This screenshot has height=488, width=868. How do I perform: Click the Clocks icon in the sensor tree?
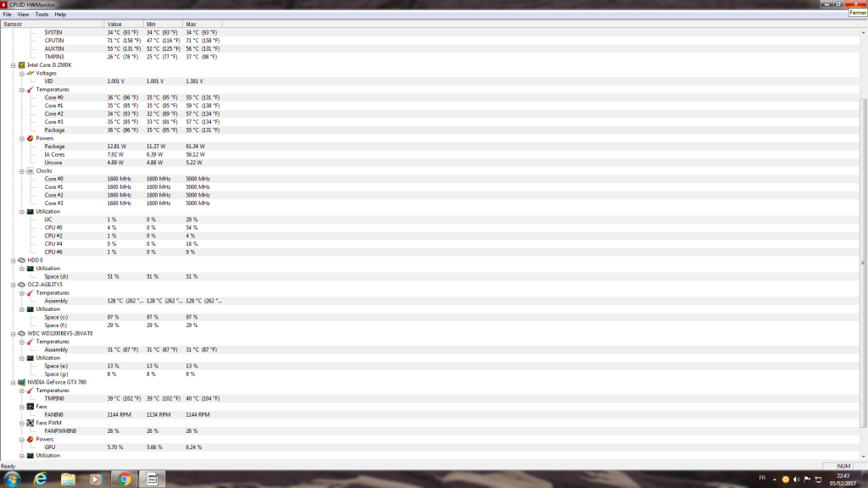pos(31,171)
